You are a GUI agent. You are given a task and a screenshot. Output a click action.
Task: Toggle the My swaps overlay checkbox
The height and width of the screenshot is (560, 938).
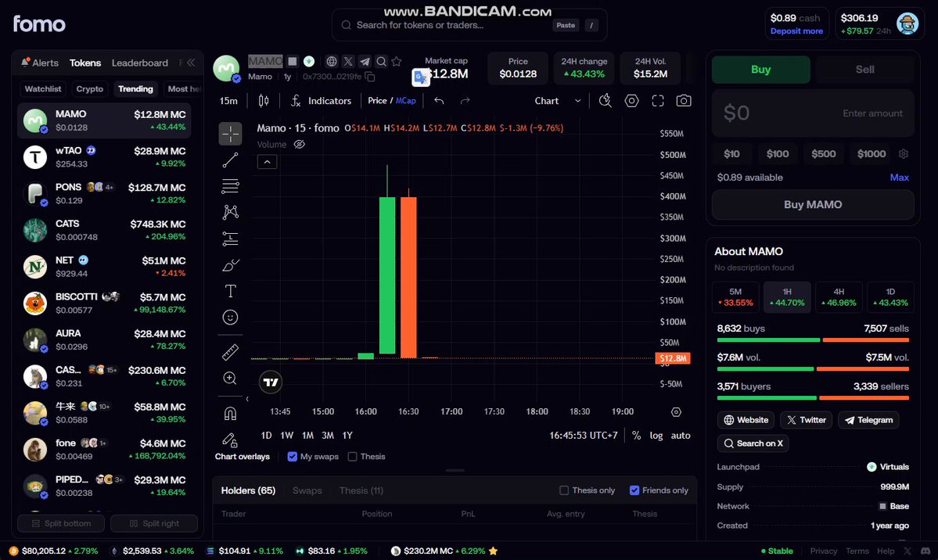pyautogui.click(x=293, y=457)
